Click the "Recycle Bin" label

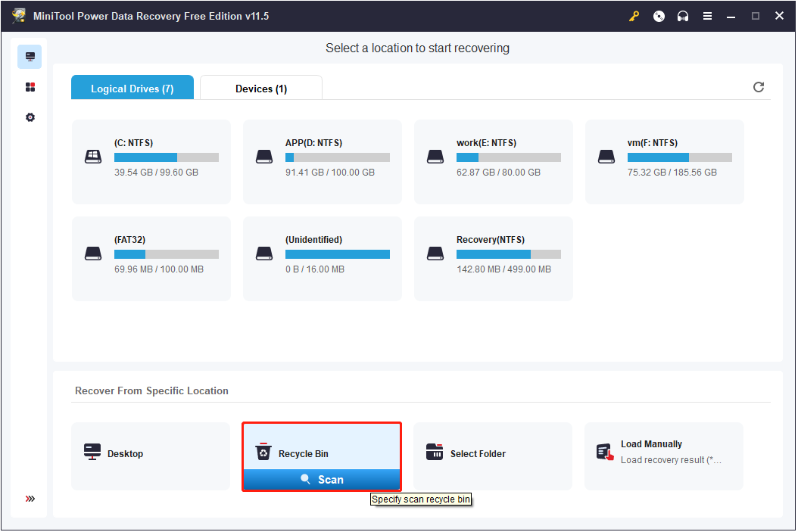coord(304,453)
